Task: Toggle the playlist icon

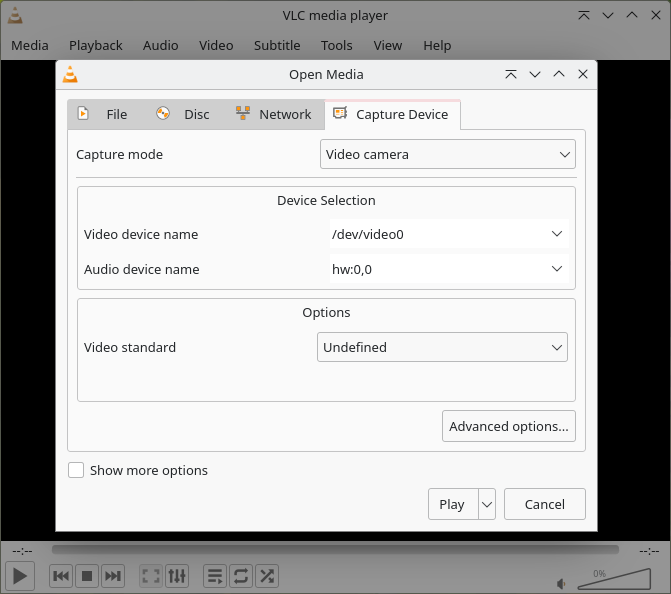Action: (215, 576)
